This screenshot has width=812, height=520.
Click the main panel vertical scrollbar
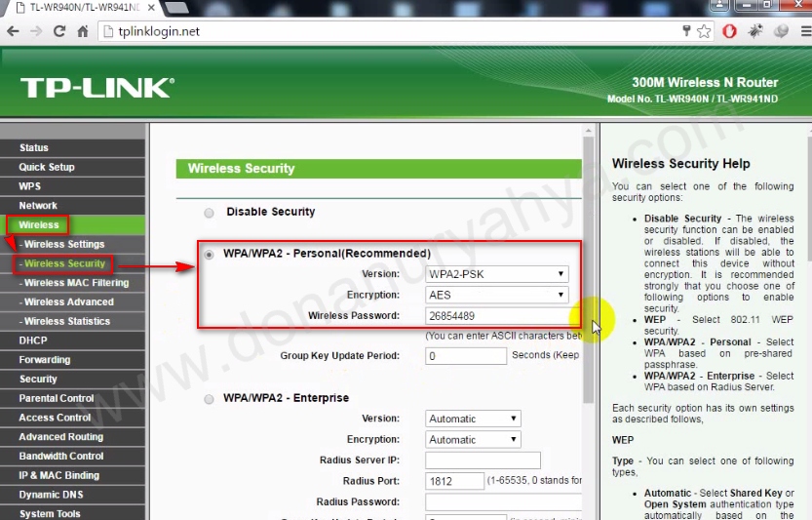[x=589, y=269]
